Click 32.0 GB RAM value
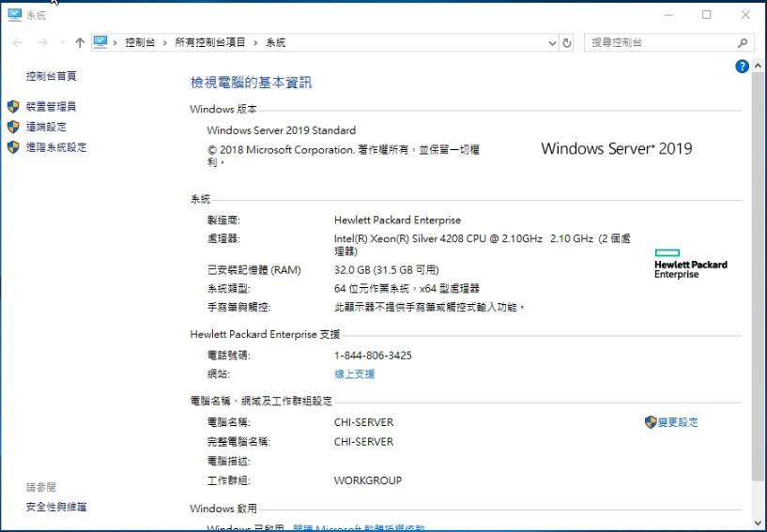Image resolution: width=767 pixels, height=532 pixels. 387,270
